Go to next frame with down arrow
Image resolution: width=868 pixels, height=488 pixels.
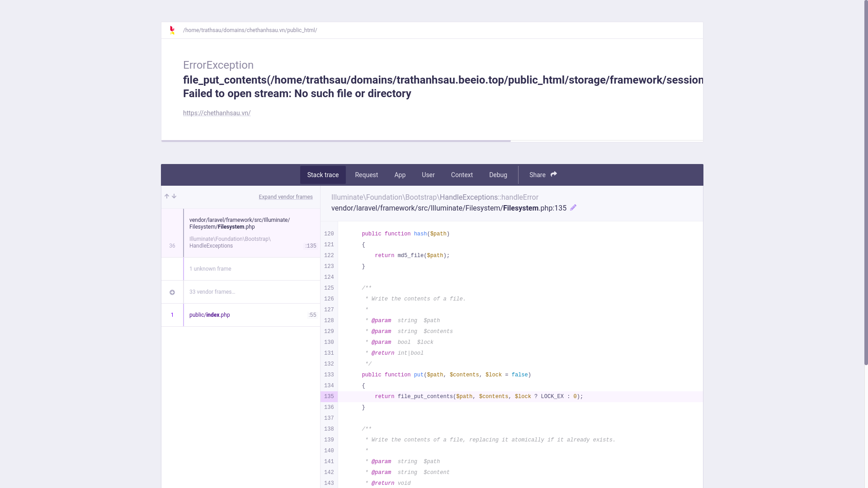pyautogui.click(x=174, y=197)
